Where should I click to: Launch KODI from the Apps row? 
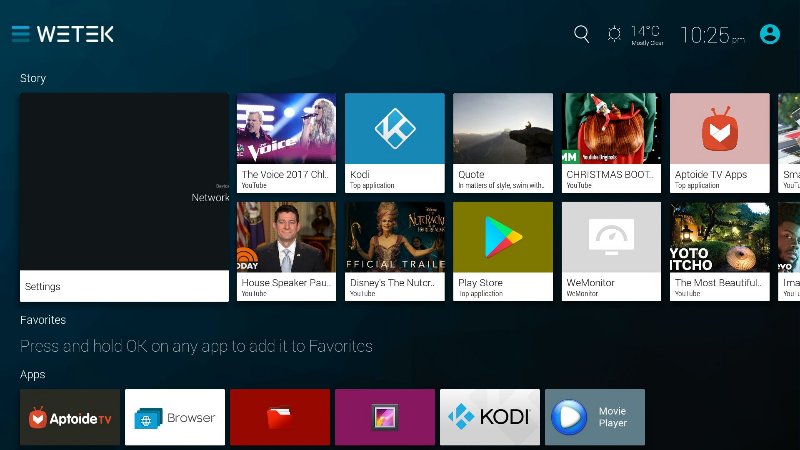pos(490,417)
